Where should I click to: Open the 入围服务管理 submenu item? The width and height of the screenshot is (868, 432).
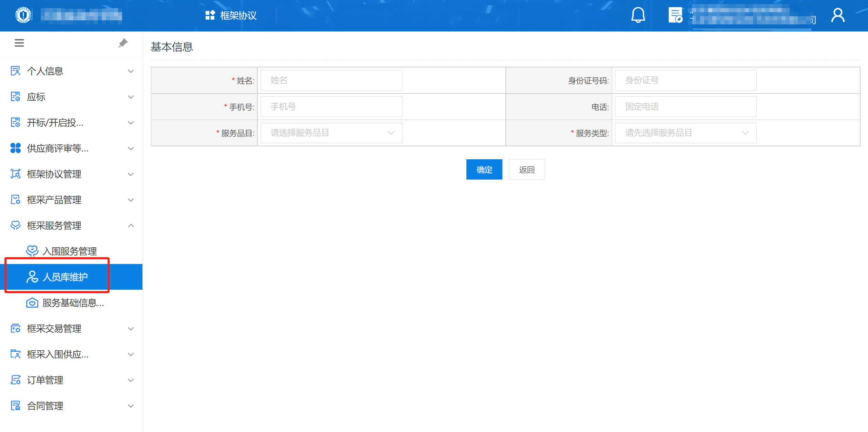pyautogui.click(x=71, y=251)
